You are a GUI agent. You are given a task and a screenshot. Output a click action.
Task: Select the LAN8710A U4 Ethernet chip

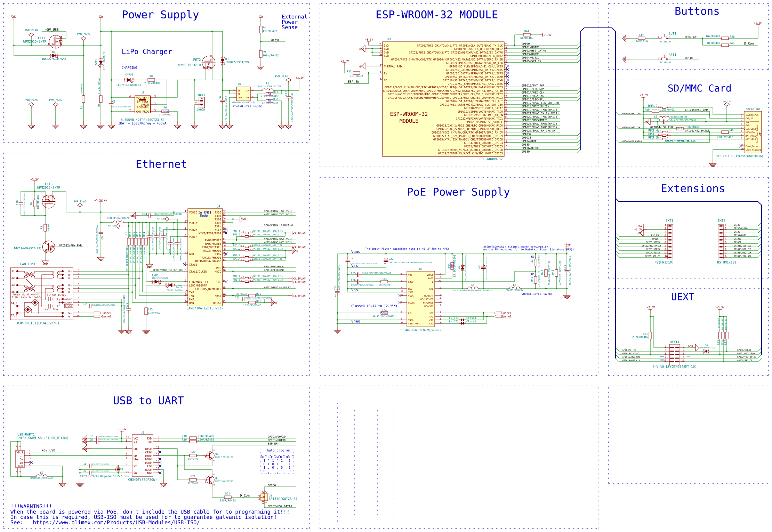point(205,257)
